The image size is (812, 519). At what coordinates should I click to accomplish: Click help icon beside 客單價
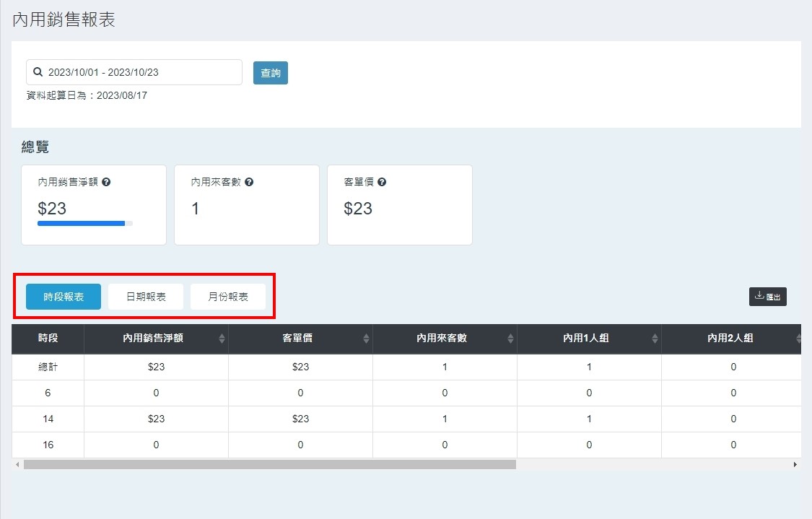[382, 183]
